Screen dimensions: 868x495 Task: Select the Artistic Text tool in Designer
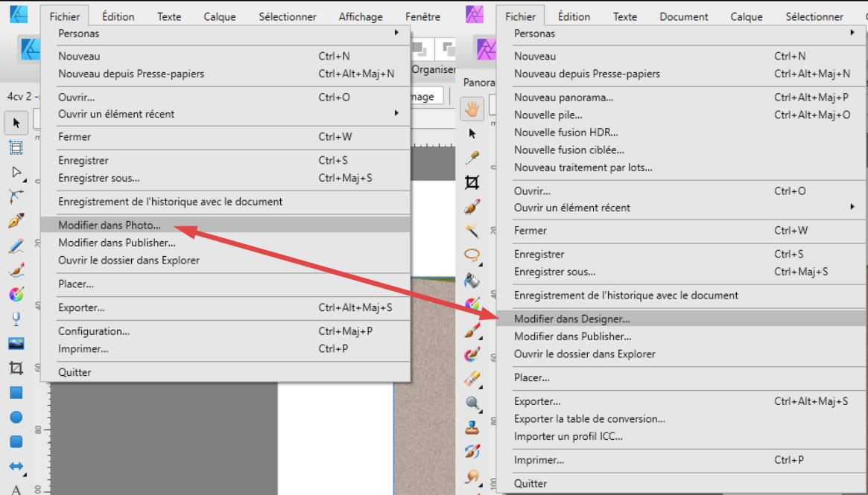coord(16,490)
